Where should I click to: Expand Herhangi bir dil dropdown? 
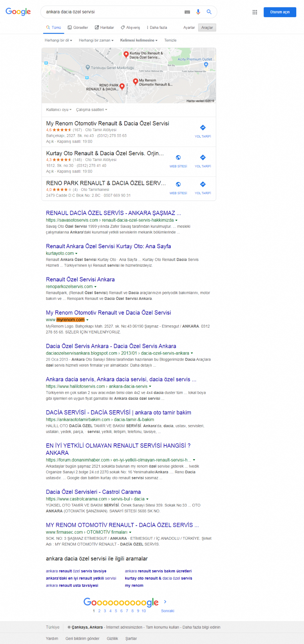[x=58, y=40]
